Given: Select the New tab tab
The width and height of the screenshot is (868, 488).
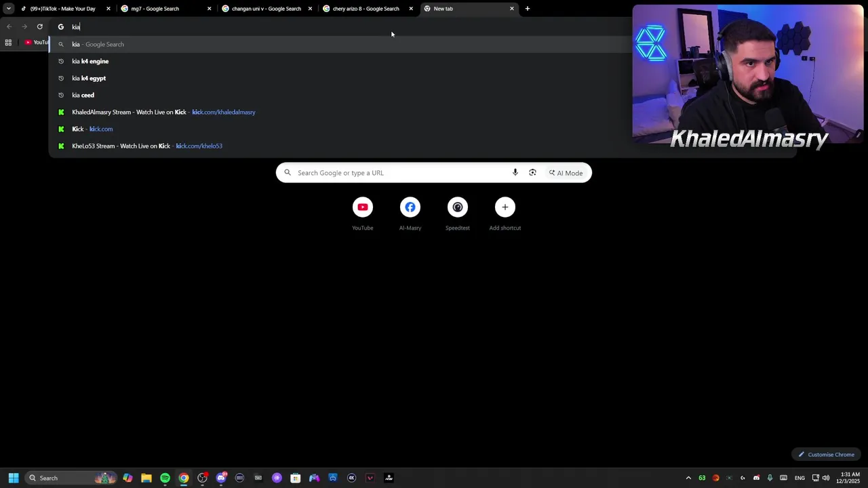Looking at the screenshot, I should click(x=469, y=9).
